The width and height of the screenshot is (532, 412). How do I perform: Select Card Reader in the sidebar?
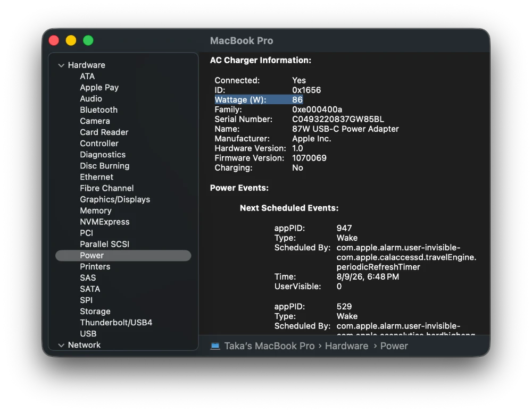[104, 132]
